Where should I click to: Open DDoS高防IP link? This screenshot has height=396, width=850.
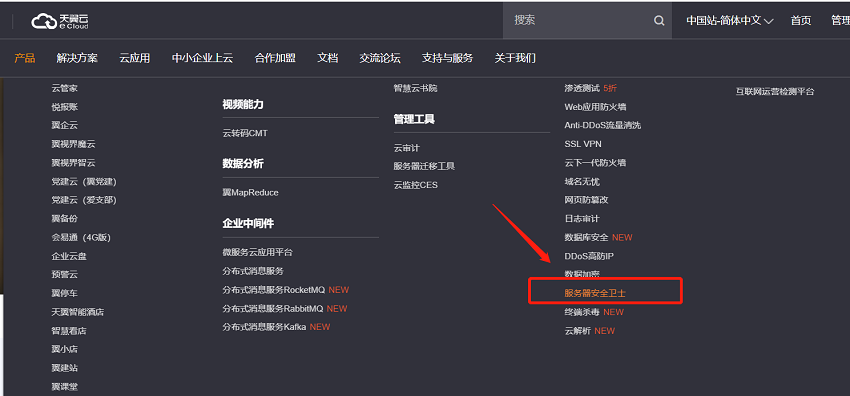coord(589,256)
